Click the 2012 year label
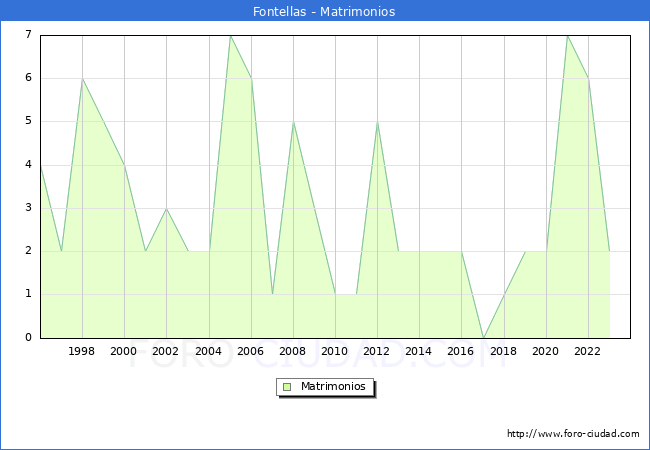The width and height of the screenshot is (650, 450). click(376, 351)
